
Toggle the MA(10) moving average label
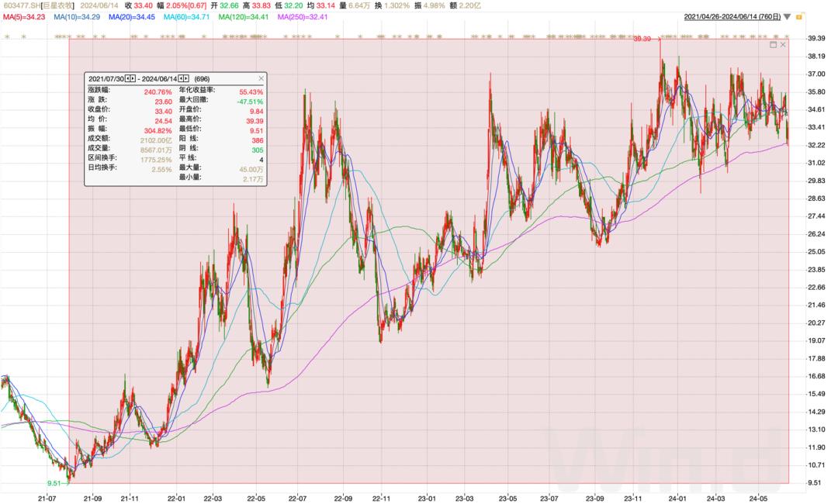pos(78,16)
